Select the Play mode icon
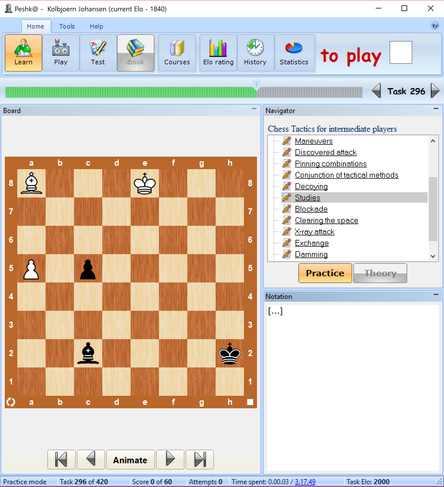The image size is (444, 487). click(61, 53)
